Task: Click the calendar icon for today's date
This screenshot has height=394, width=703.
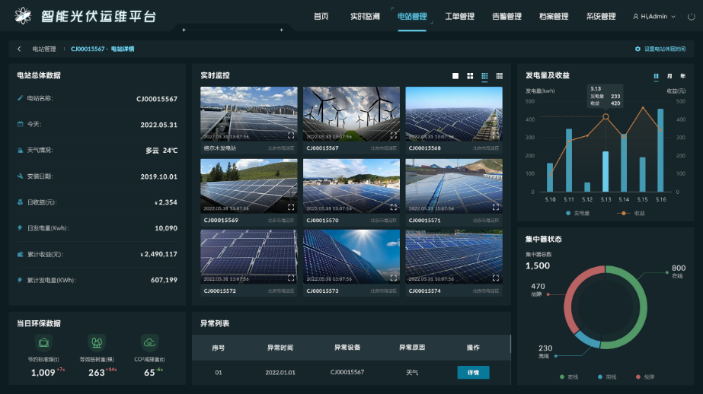Action: tap(20, 124)
